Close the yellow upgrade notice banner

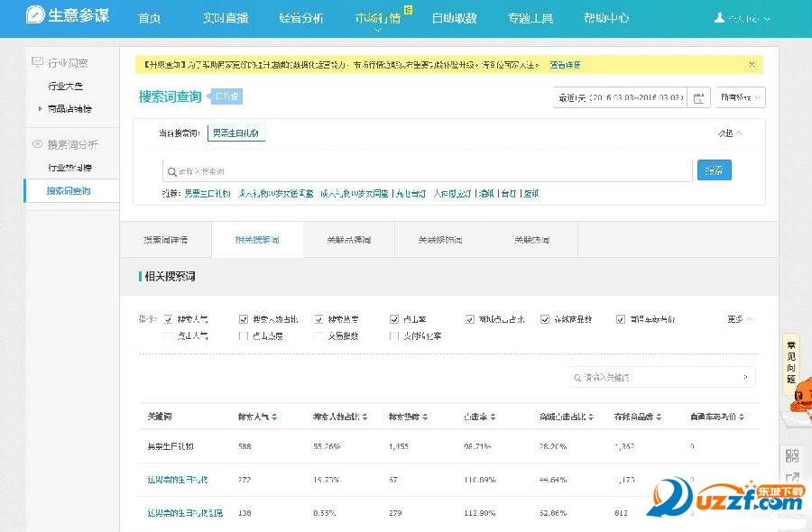(x=752, y=65)
